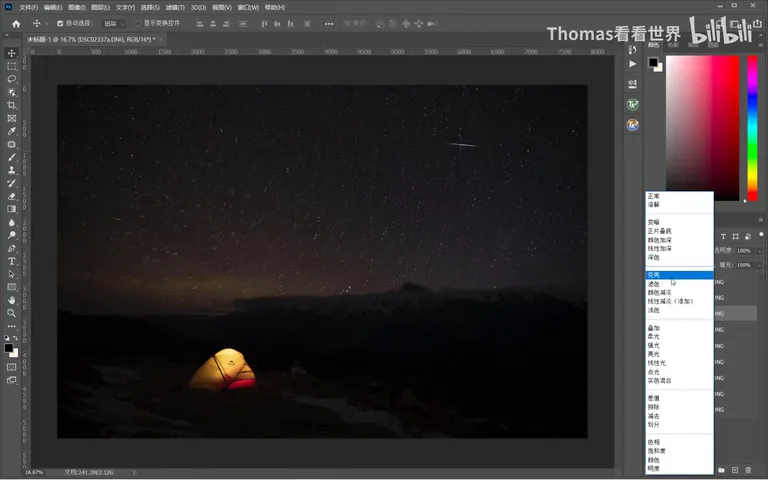Select the Rectangular Marquee tool
768x480 pixels.
click(12, 66)
